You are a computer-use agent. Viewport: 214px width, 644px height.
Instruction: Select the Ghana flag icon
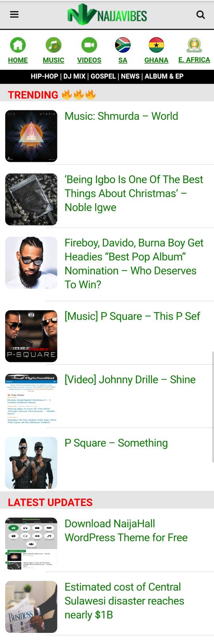157,45
